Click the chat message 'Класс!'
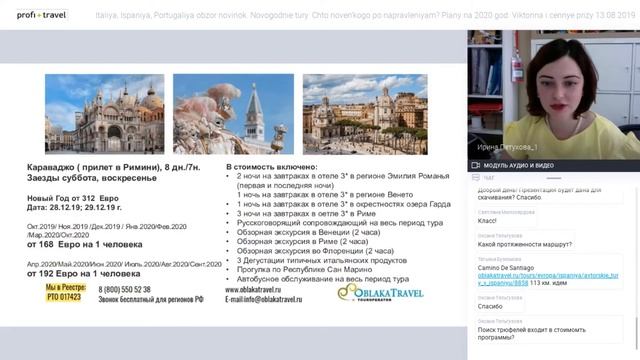 [487, 221]
